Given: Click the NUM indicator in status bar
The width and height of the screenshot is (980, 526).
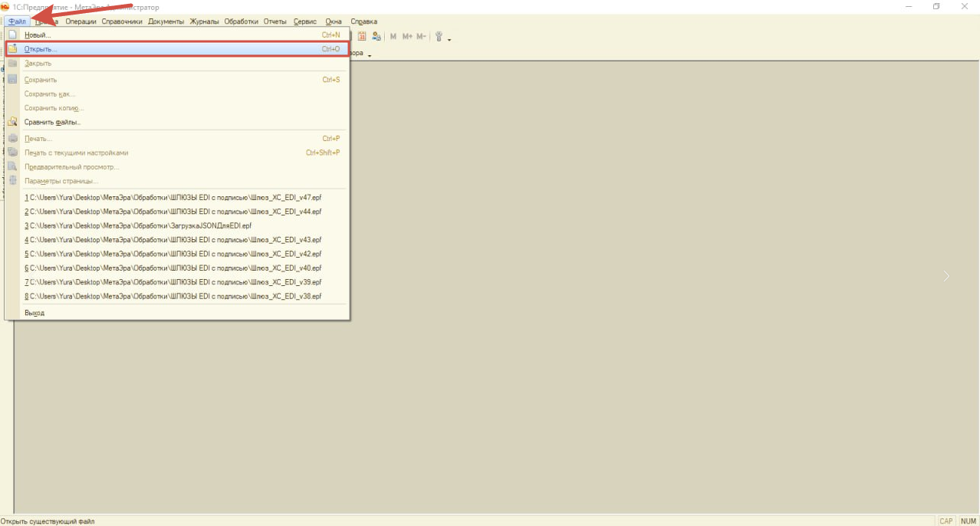Looking at the screenshot, I should coord(968,521).
